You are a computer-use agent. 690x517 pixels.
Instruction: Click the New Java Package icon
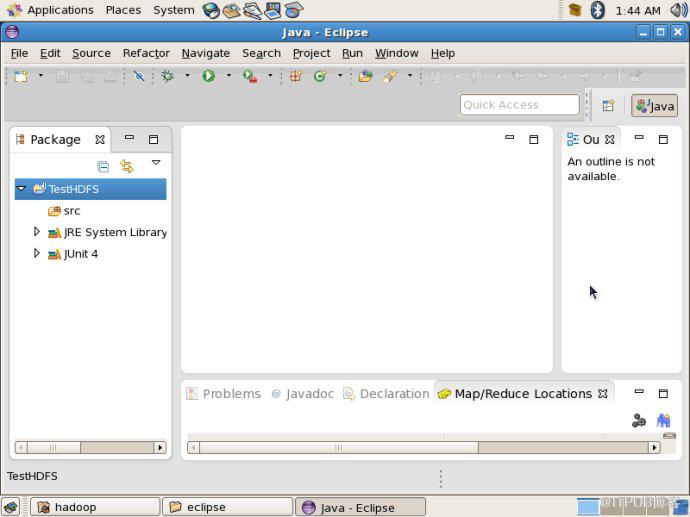point(296,76)
